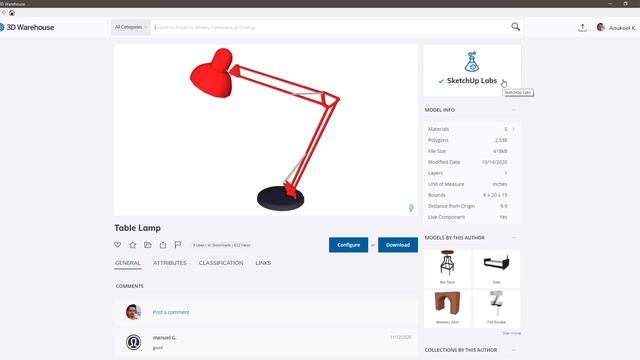Click the Layers row value
Screen dimensions: 640x360
(x=506, y=173)
